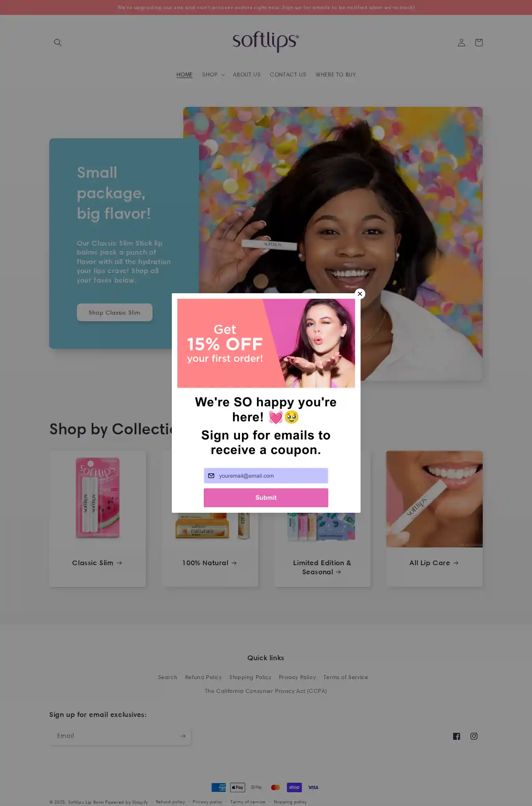Focus the footer Email signup field
Viewport: 532px width, 806px height.
[x=114, y=736]
